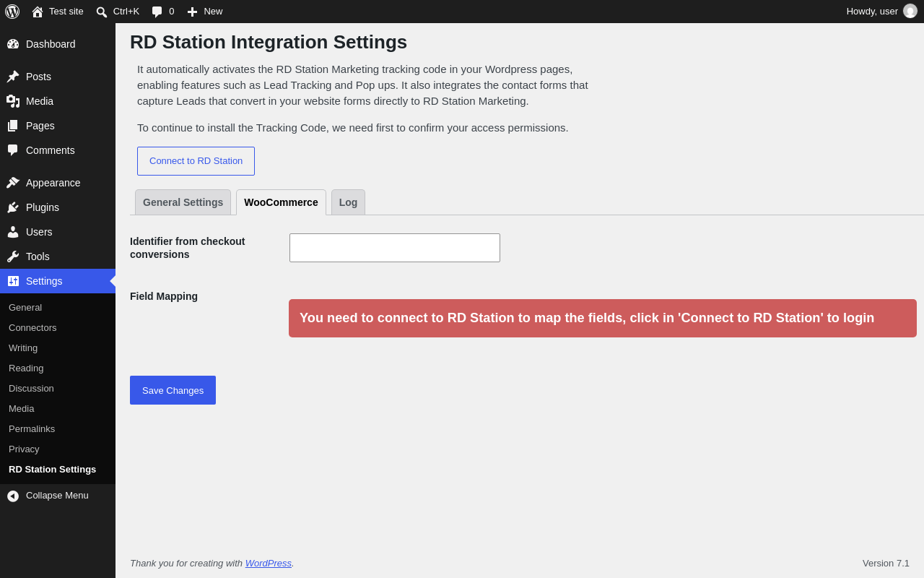Open the Media library icon

[x=13, y=101]
